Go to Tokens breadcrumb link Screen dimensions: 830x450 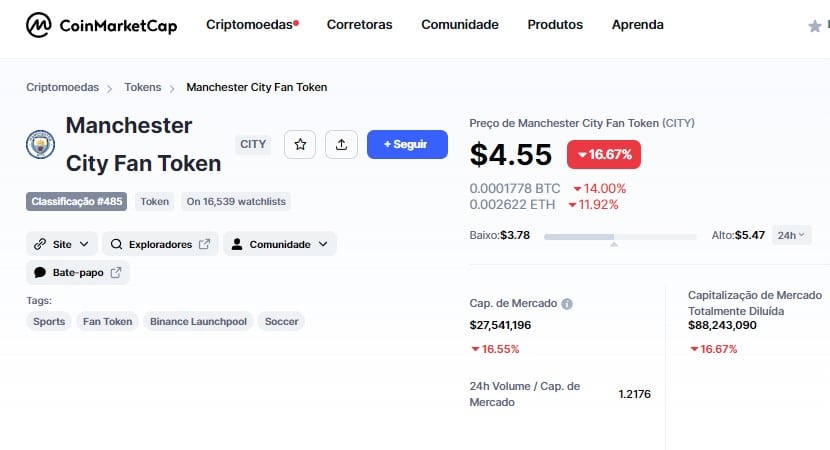point(142,87)
